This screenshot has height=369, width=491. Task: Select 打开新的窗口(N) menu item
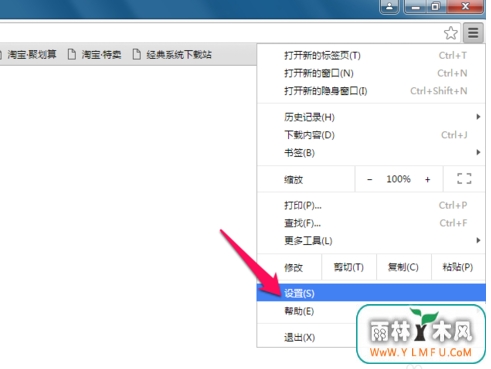(371, 73)
